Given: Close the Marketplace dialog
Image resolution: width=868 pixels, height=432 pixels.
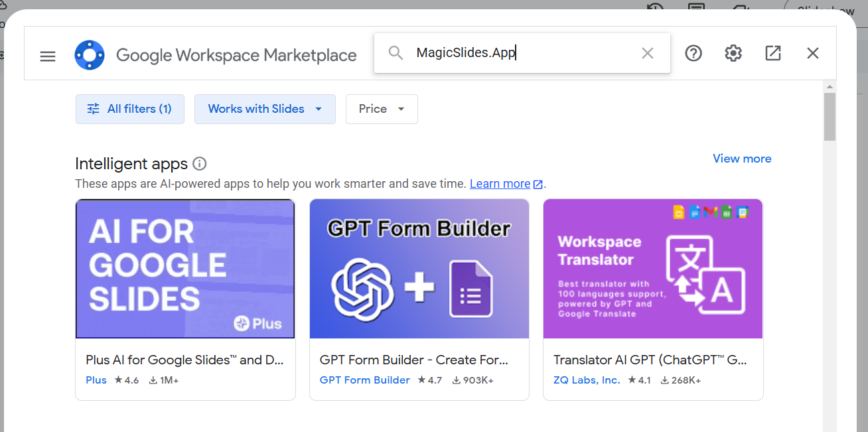Looking at the screenshot, I should click(x=813, y=53).
